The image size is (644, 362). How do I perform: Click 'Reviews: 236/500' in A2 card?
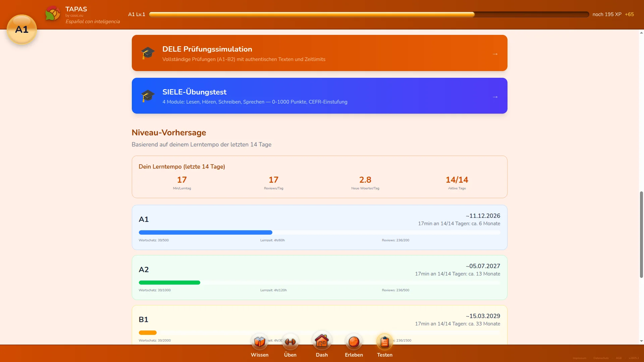(x=395, y=290)
